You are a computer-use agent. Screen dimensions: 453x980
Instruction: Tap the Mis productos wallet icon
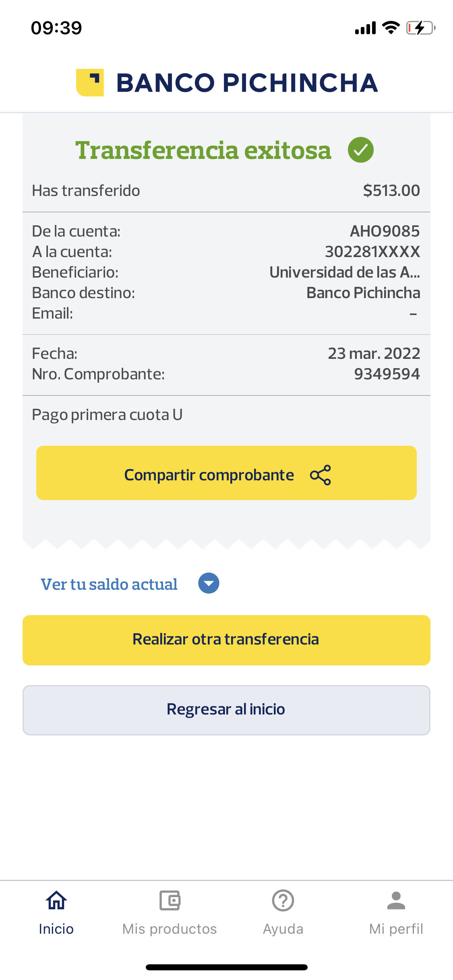click(170, 900)
